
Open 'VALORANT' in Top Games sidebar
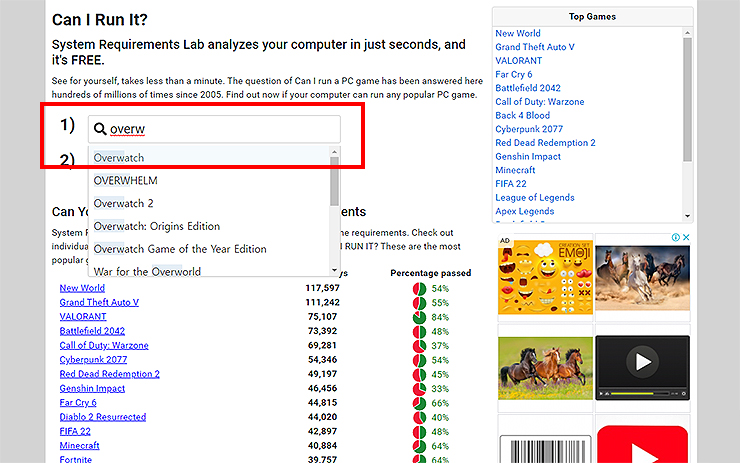click(519, 61)
